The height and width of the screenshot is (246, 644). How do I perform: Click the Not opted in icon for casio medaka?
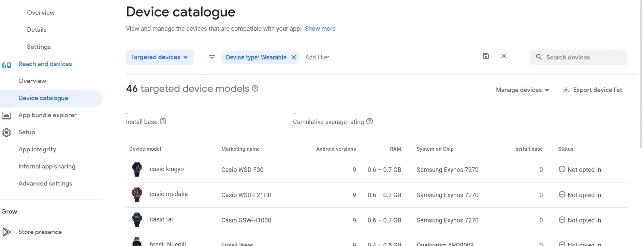[x=562, y=194]
